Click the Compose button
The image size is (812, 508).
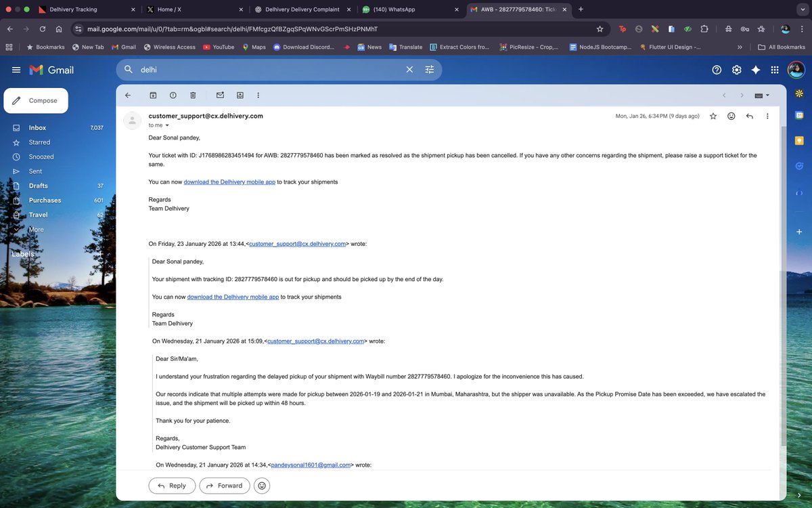tap(36, 100)
